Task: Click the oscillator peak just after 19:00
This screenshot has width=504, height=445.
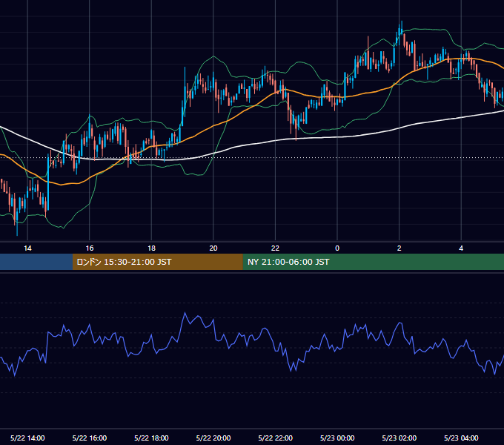Action: pos(185,312)
